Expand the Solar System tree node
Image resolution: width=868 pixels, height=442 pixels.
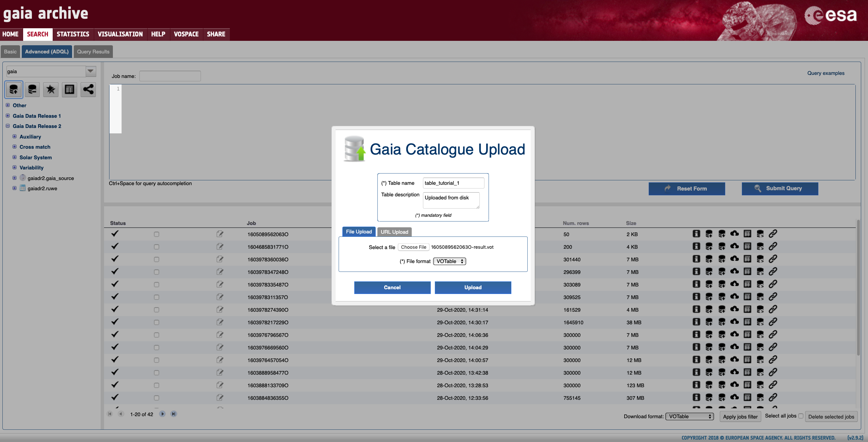pyautogui.click(x=14, y=157)
